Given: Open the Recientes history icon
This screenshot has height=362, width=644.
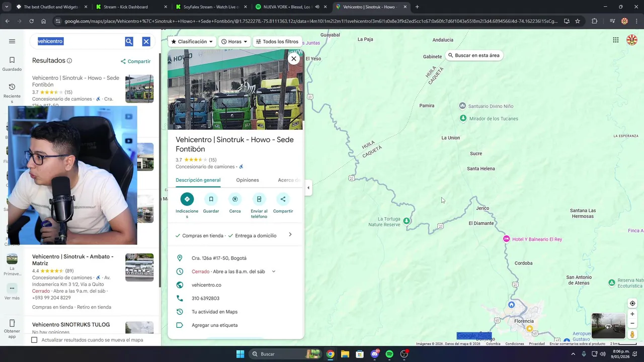Looking at the screenshot, I should (x=12, y=86).
